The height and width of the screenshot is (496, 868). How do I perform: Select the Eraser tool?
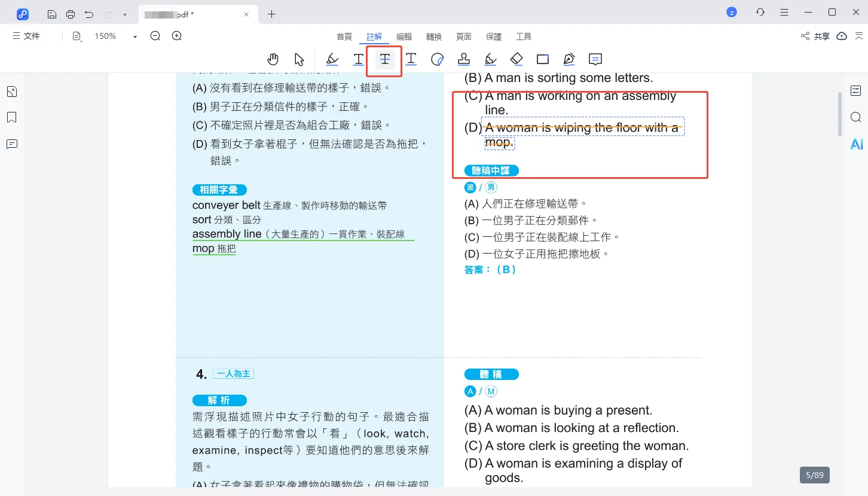(x=516, y=59)
